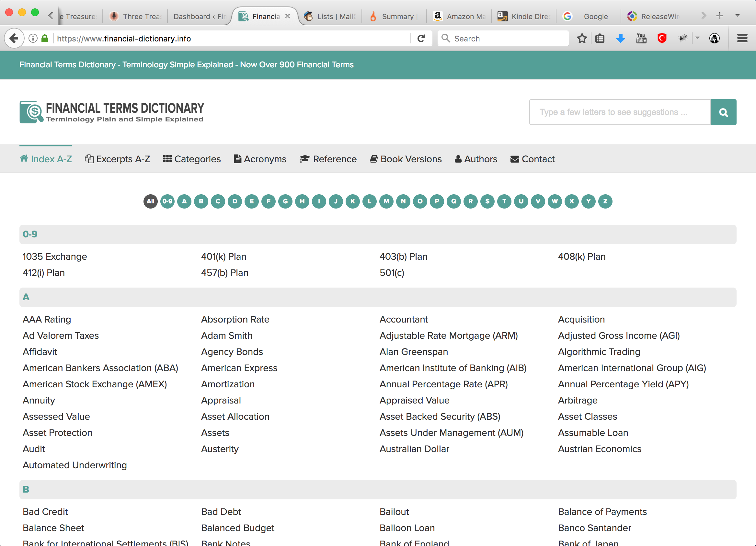Click the teal search magnifier button
Screen dimensions: 756x546
(723, 112)
